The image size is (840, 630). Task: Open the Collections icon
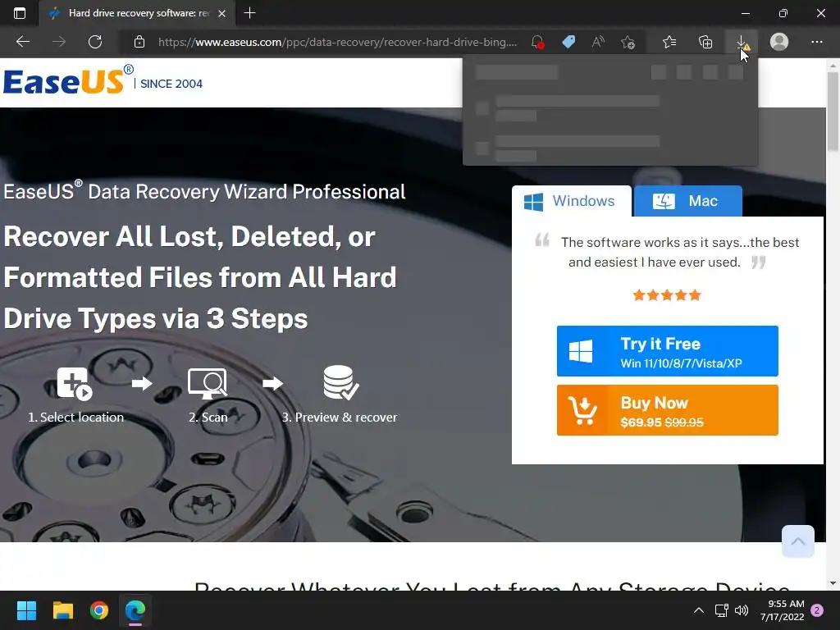pyautogui.click(x=706, y=42)
